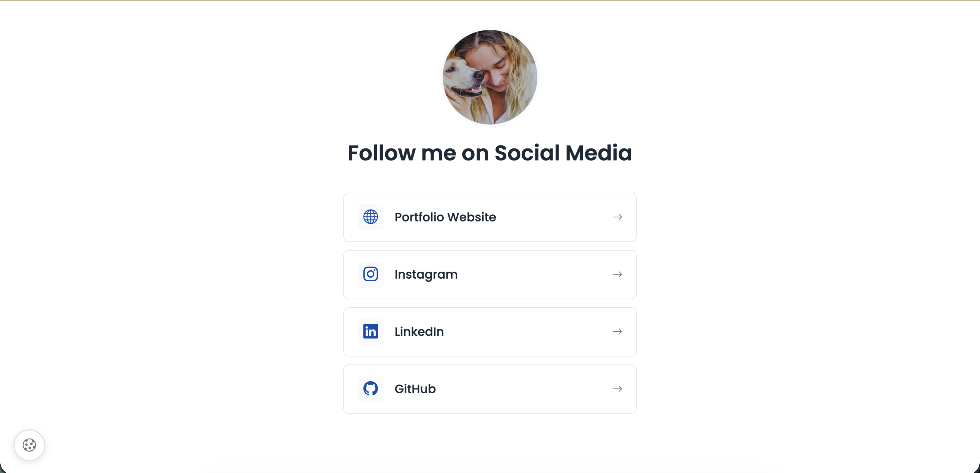Open the Portfolio Website link
Image resolution: width=980 pixels, height=473 pixels.
click(x=445, y=217)
